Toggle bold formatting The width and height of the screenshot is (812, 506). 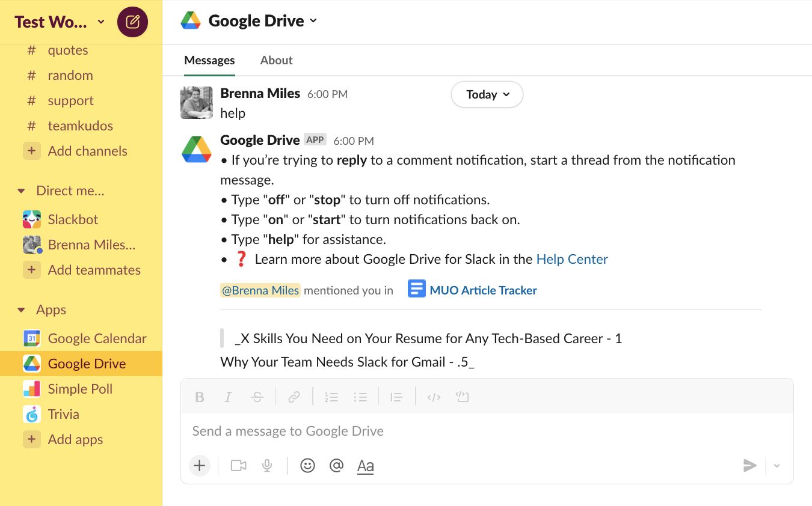coord(200,397)
